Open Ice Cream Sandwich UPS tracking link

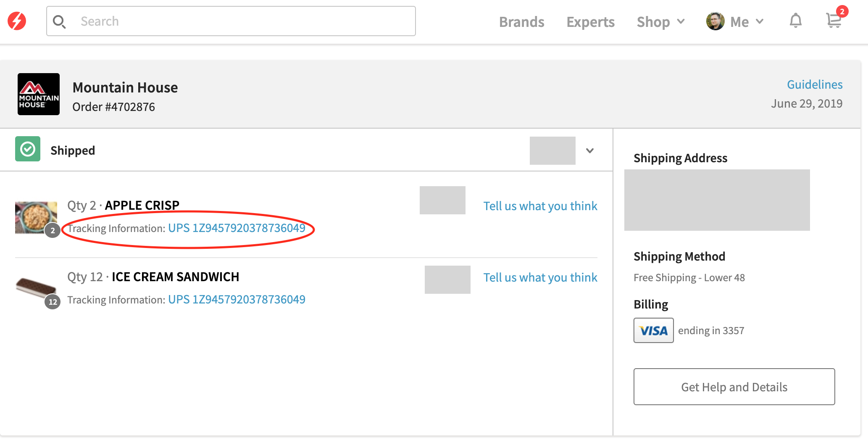(237, 299)
